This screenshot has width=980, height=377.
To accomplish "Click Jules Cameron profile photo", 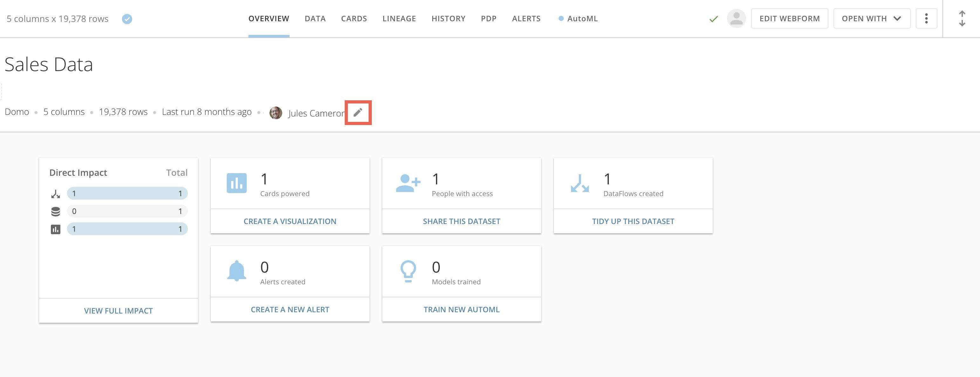I will pyautogui.click(x=276, y=113).
